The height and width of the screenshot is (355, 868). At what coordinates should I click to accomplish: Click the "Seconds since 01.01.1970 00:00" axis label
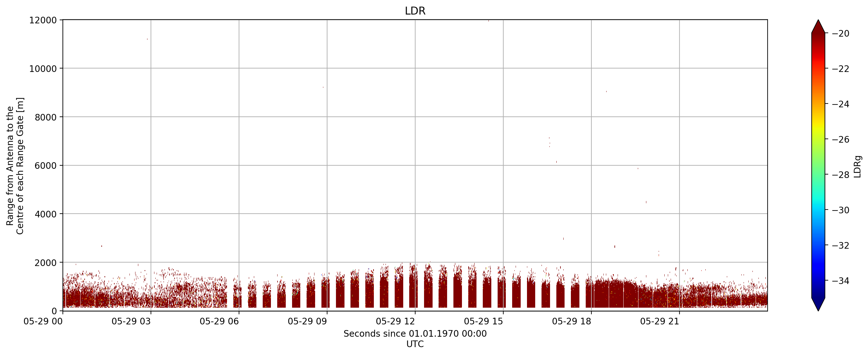click(415, 334)
